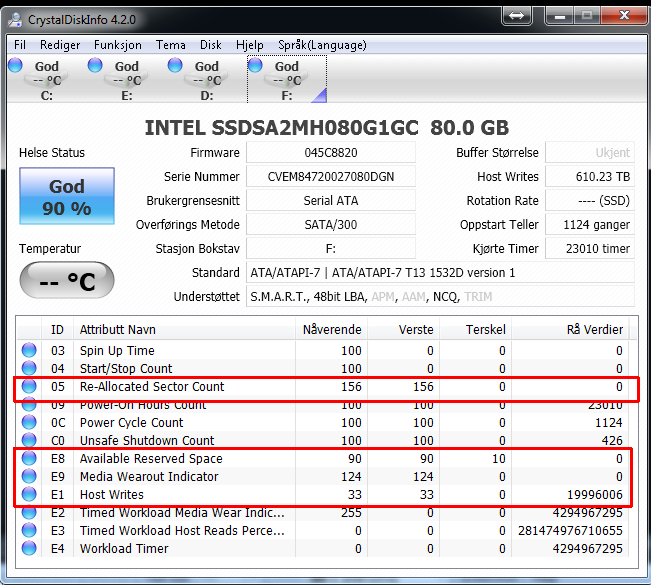Click status circle for Power Cycle Count
The height and width of the screenshot is (585, 651).
click(29, 422)
